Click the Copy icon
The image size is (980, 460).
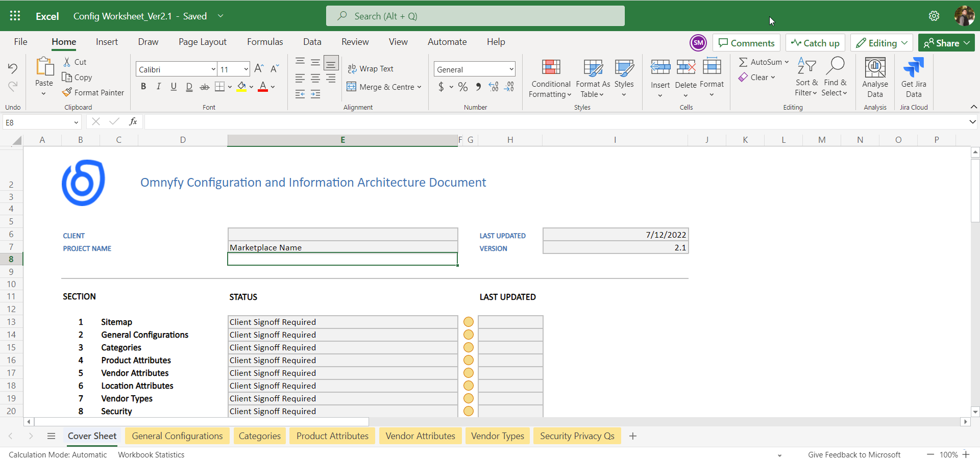pos(67,77)
